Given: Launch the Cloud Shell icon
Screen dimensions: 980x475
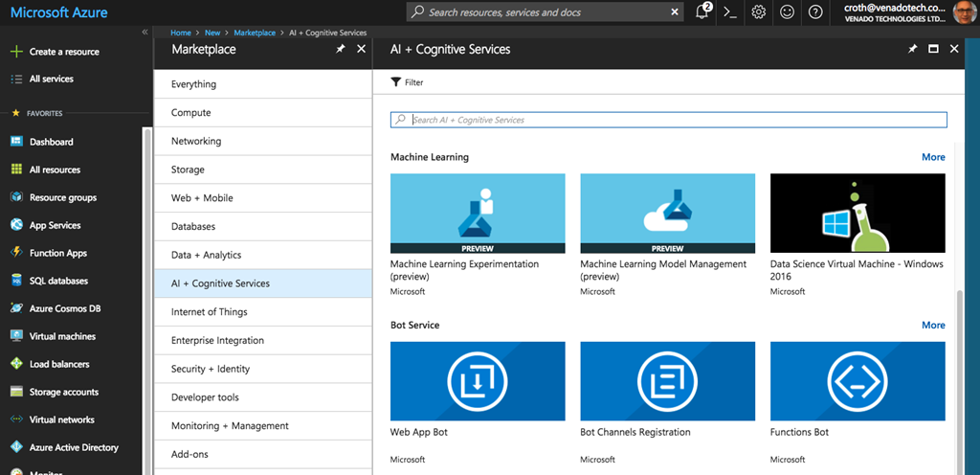Looking at the screenshot, I should click(x=730, y=11).
